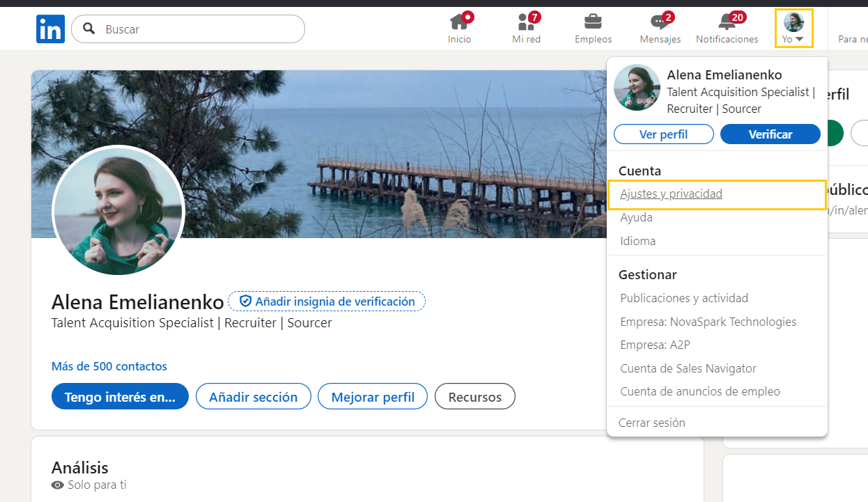Click the verification shield badge icon
The height and width of the screenshot is (502, 868).
[245, 301]
